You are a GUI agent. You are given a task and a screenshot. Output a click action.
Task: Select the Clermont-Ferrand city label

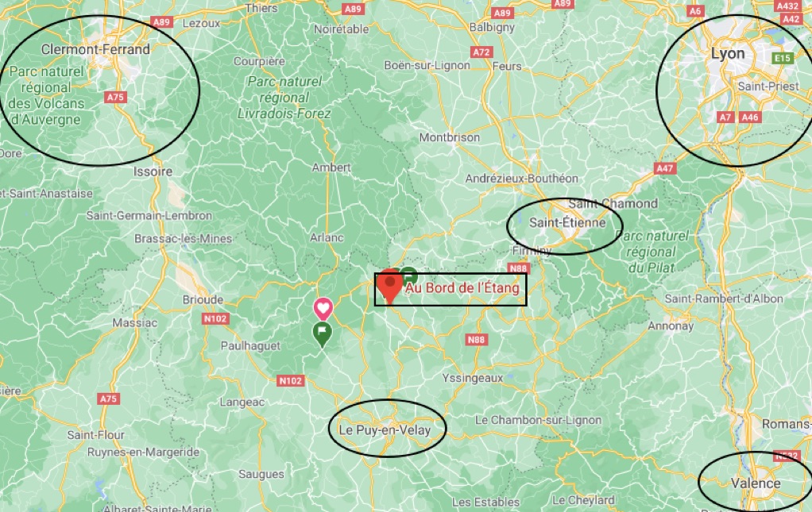click(x=95, y=50)
